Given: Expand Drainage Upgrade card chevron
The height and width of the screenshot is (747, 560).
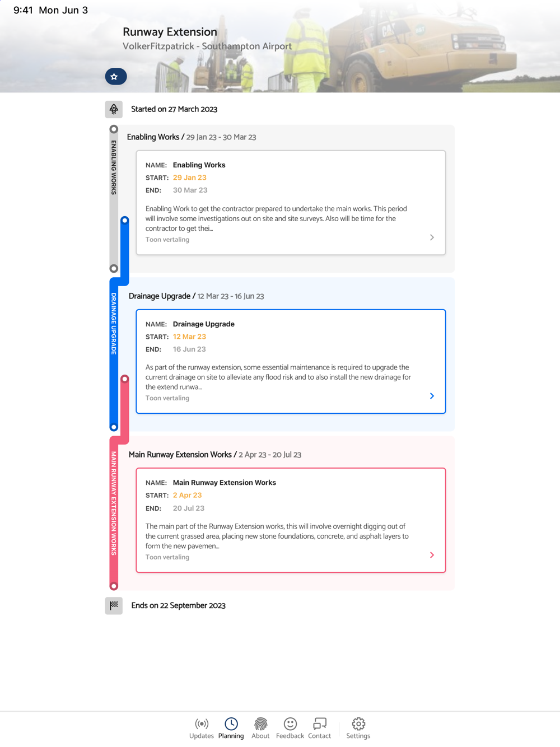Looking at the screenshot, I should point(432,396).
